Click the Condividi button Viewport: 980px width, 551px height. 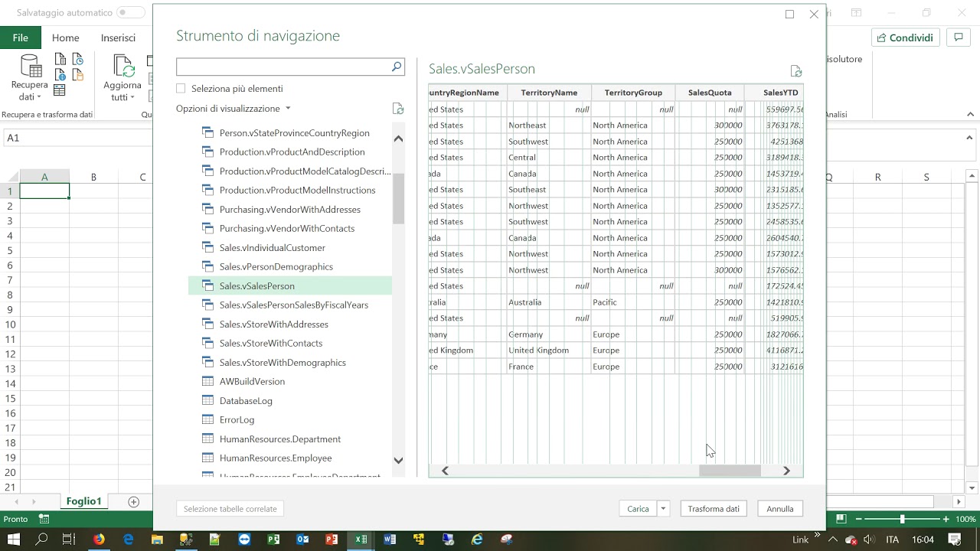click(906, 37)
